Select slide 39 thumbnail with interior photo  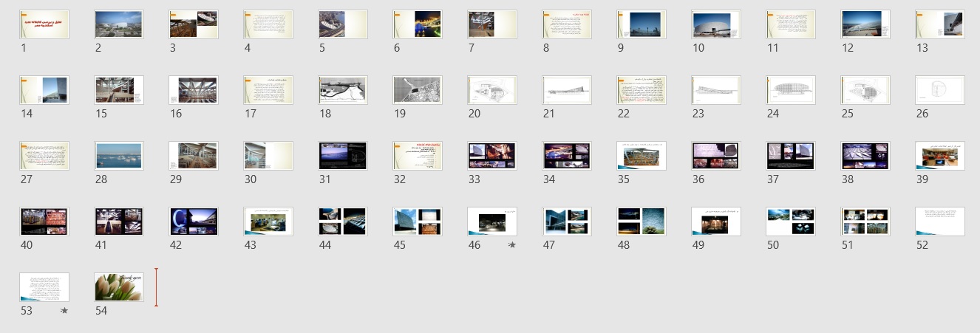pos(940,156)
